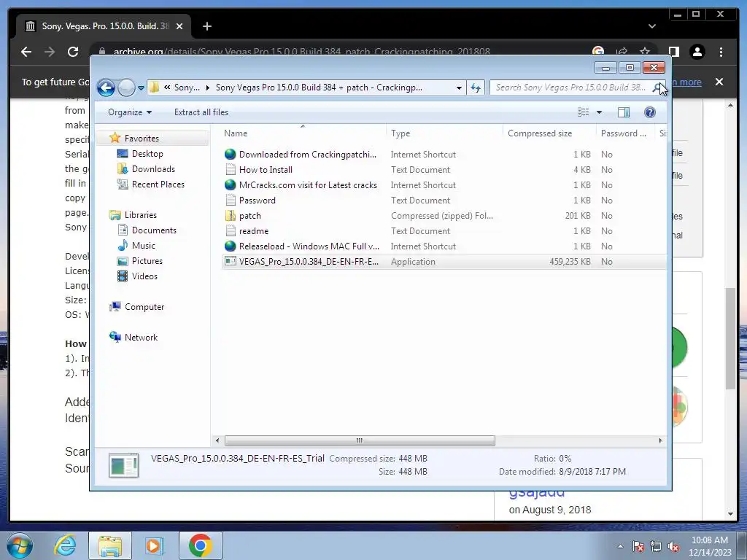The height and width of the screenshot is (560, 747).
Task: Show hidden system tray icons
Action: [620, 546]
